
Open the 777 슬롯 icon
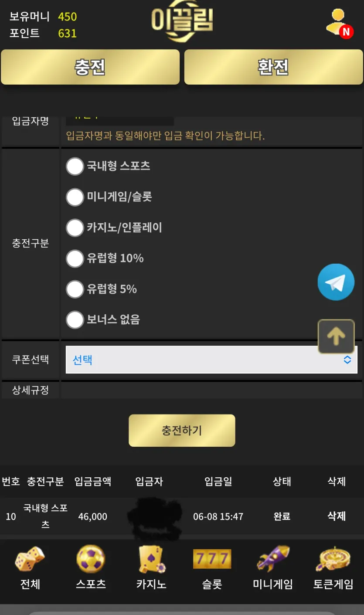pos(212,559)
